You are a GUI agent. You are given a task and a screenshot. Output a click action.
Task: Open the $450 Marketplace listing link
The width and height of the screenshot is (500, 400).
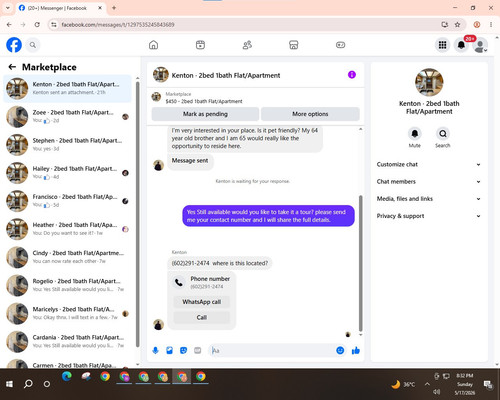(204, 101)
